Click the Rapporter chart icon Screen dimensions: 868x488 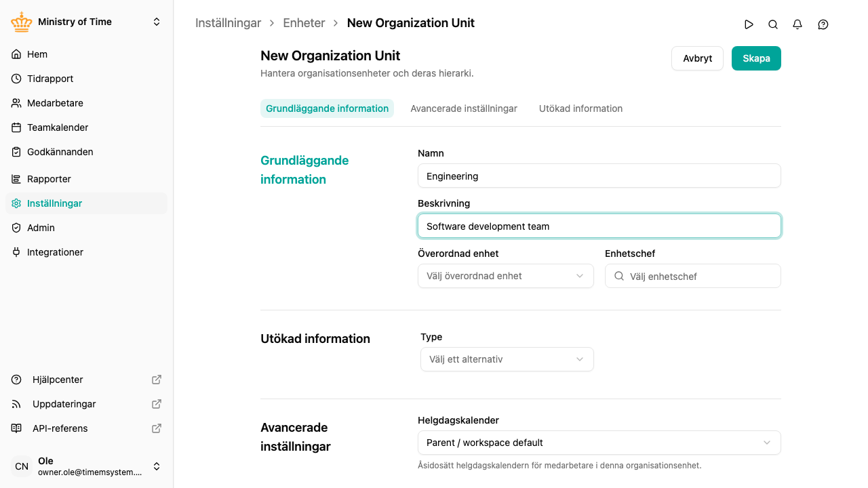click(17, 179)
